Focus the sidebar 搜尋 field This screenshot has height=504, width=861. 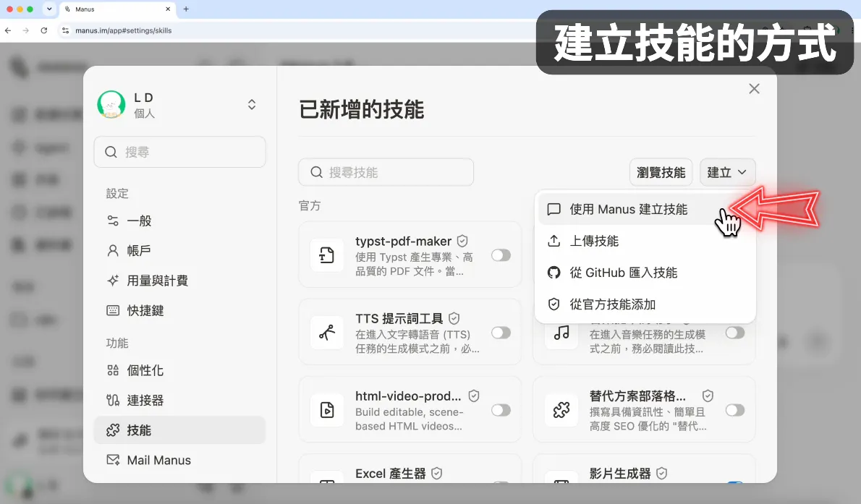179,152
